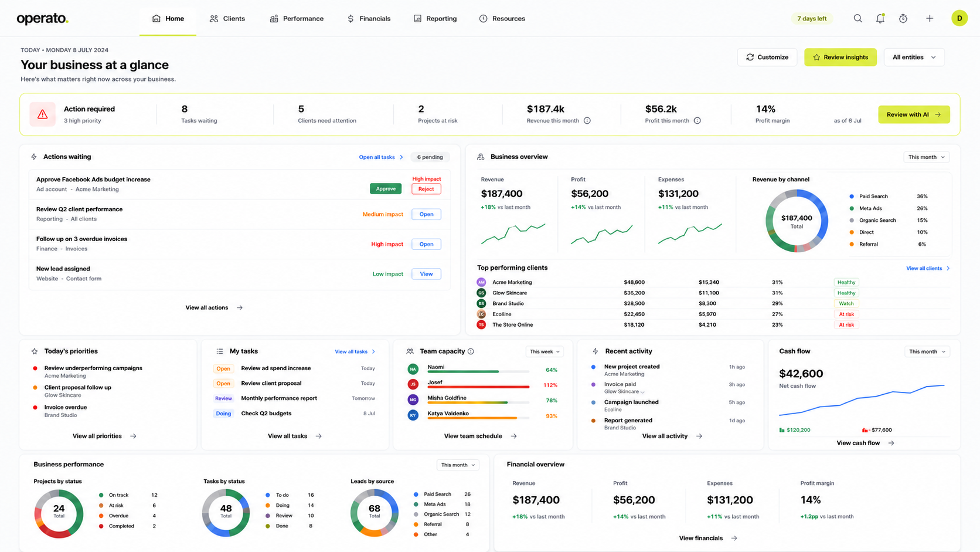Click the 7 days left badge
The image size is (980, 552).
coord(812,19)
